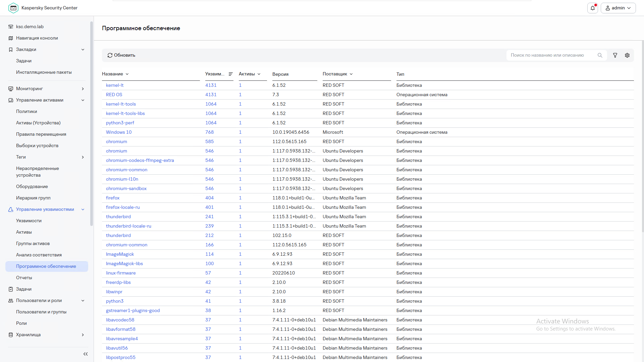
Task: Open Активы (Устройства) menu item
Action: pos(38,123)
